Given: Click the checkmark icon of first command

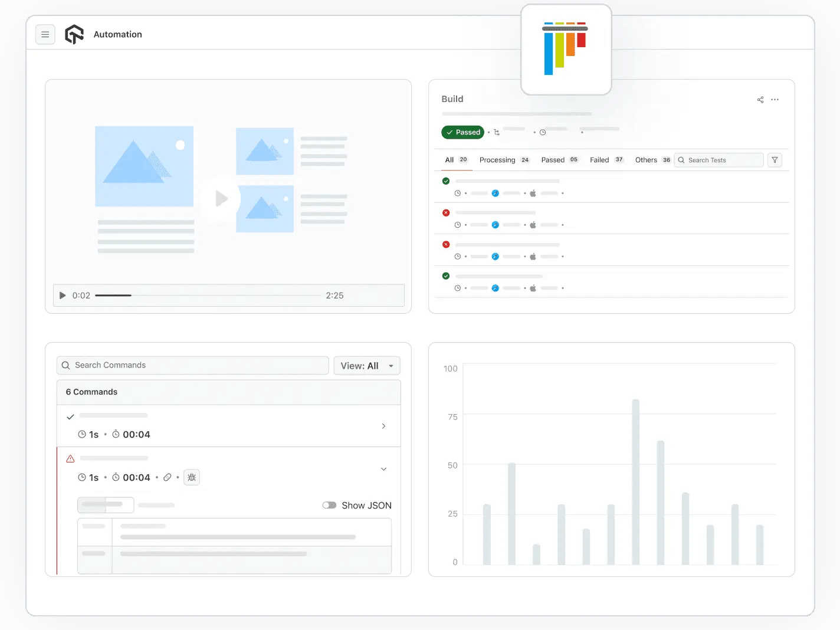Looking at the screenshot, I should (70, 416).
